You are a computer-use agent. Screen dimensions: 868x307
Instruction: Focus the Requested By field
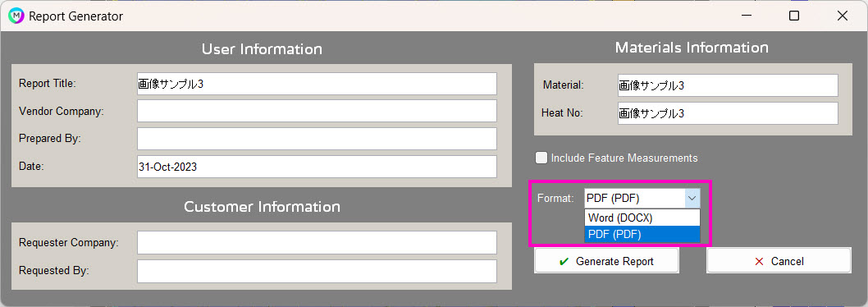[x=317, y=271]
